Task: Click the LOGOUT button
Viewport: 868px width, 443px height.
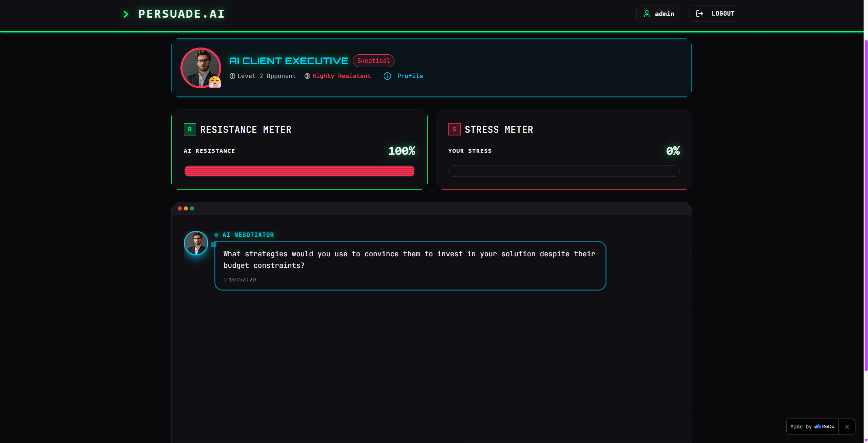Action: (x=715, y=14)
